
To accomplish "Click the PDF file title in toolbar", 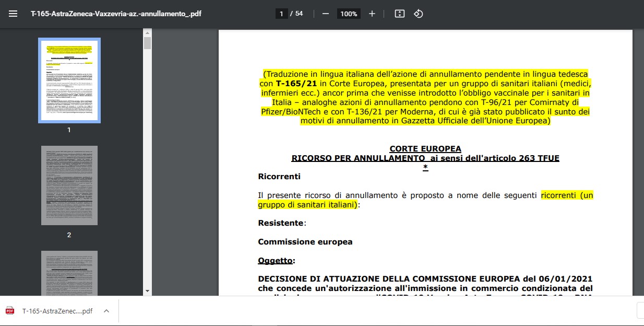I will click(x=116, y=14).
